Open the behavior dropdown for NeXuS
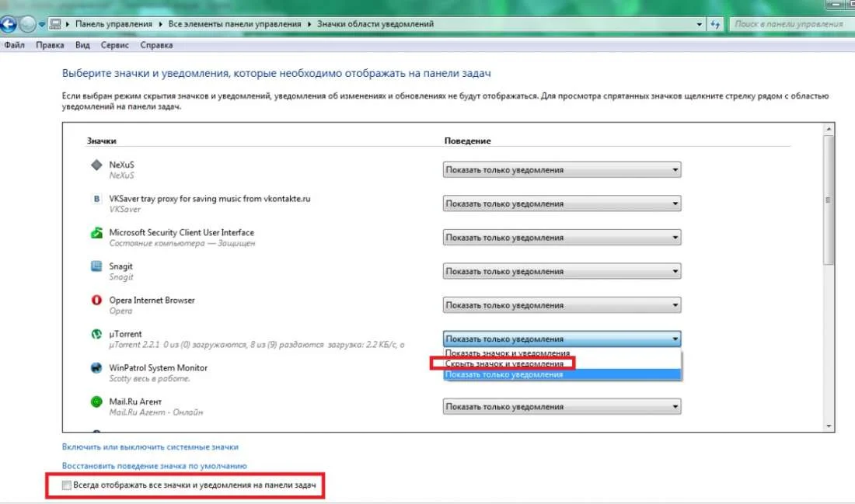 pos(562,170)
